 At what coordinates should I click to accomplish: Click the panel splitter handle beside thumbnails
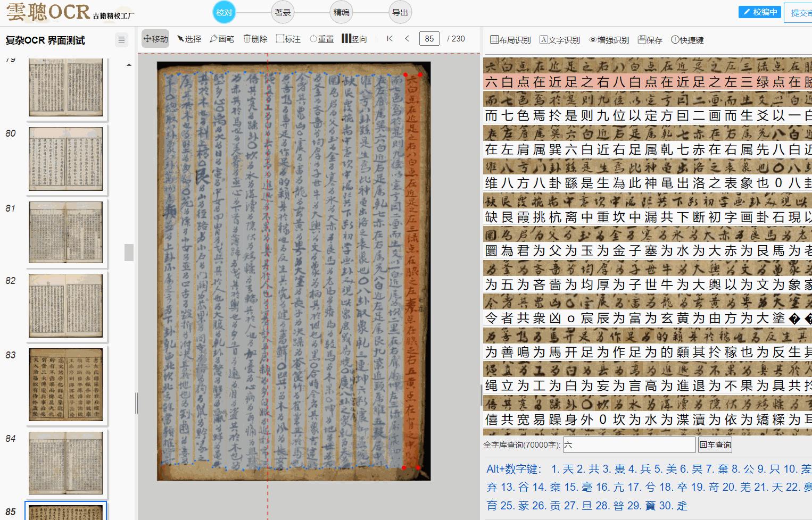point(136,403)
